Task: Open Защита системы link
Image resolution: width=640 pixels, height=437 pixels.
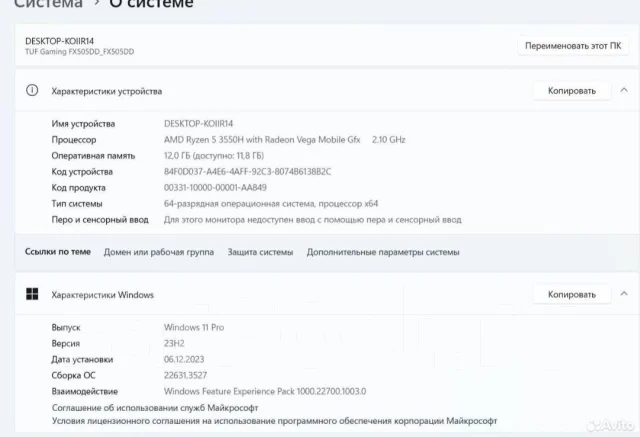Action: click(x=260, y=252)
